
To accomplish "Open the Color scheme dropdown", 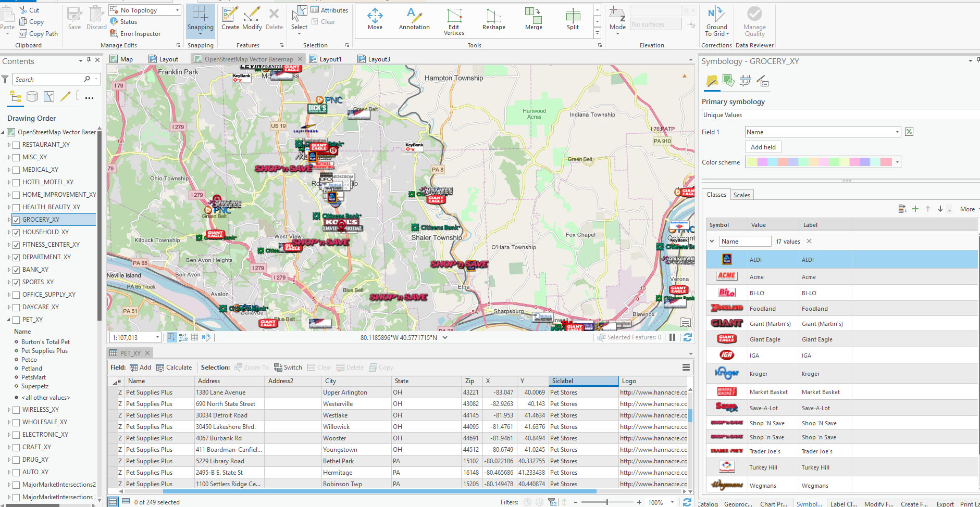I will click(897, 162).
